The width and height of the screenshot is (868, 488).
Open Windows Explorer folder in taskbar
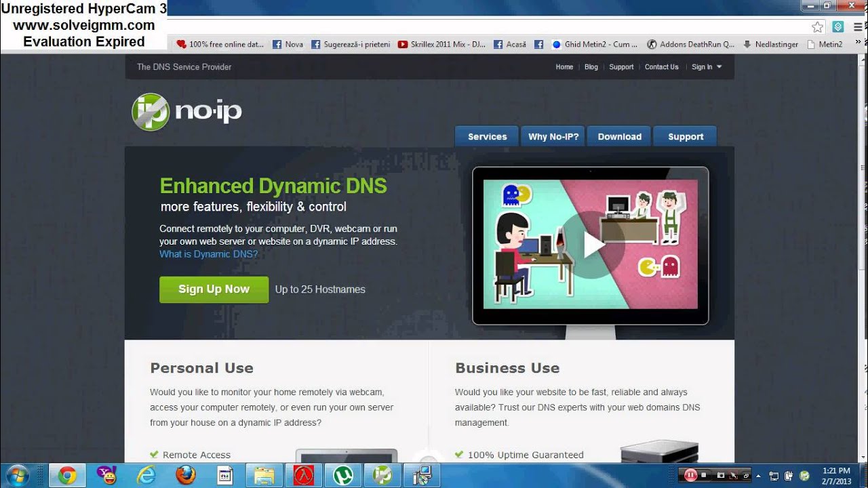coord(264,475)
